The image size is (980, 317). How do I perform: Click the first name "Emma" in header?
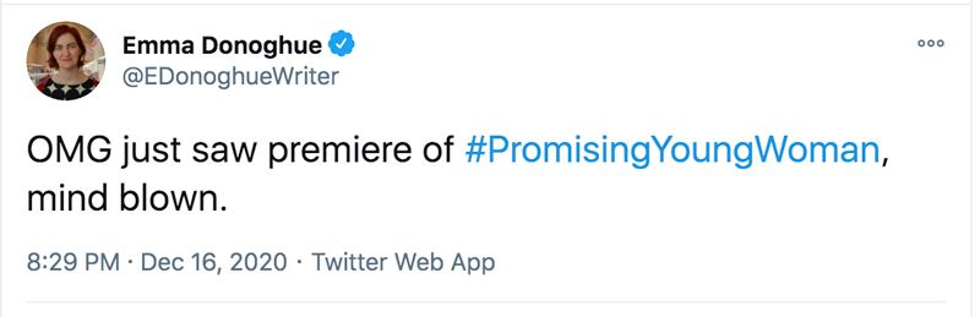(158, 46)
